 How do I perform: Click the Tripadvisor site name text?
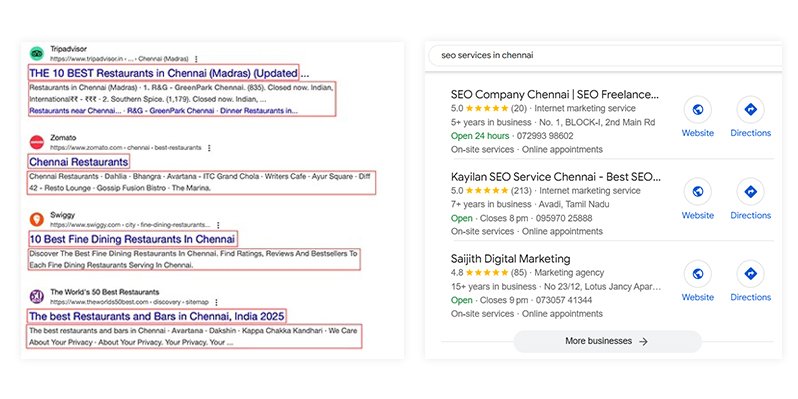[x=69, y=49]
